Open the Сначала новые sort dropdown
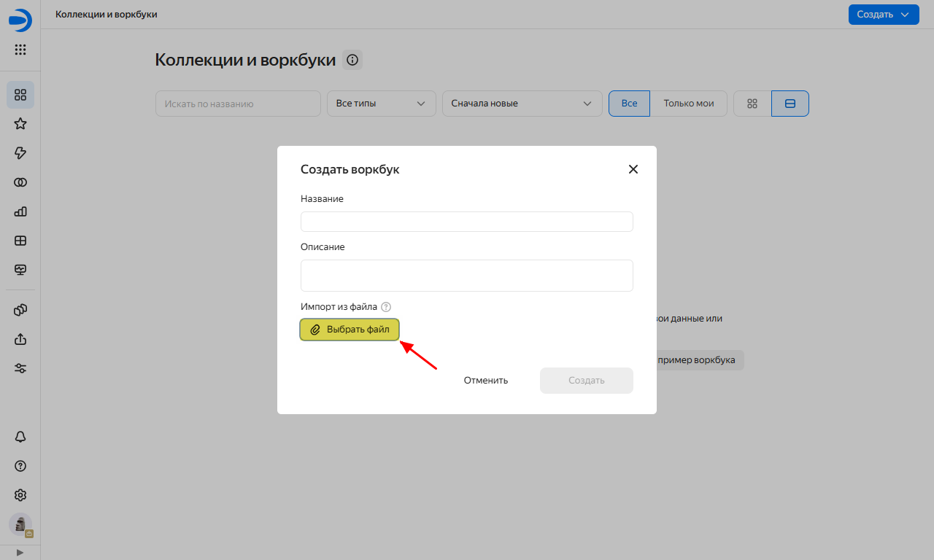The image size is (934, 560). point(522,104)
